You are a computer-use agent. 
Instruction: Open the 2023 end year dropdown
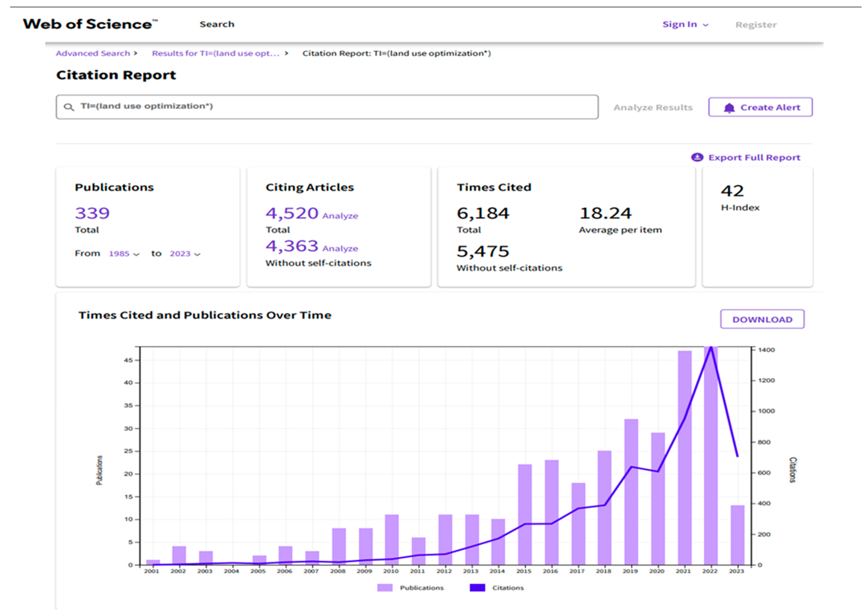click(x=185, y=254)
